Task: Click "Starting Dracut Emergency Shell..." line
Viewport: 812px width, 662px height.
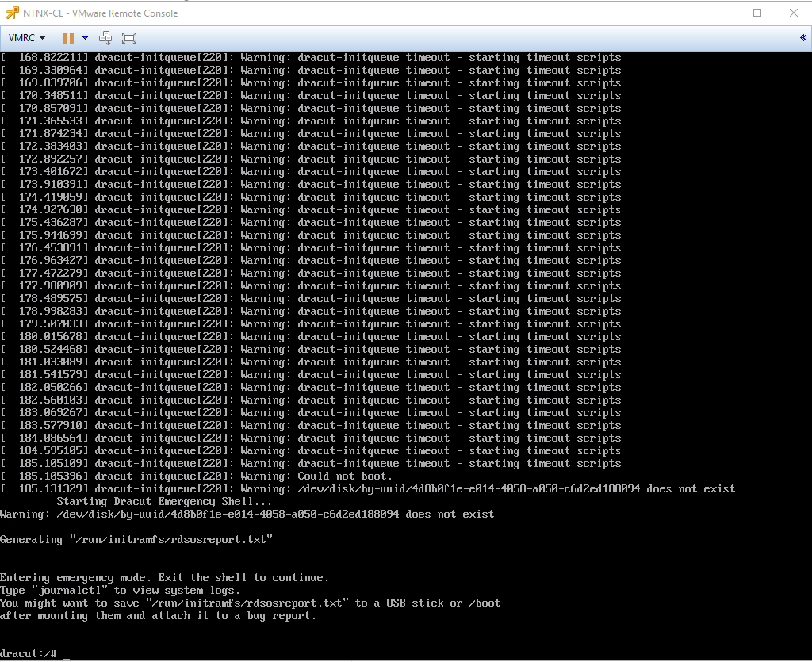Action: (x=164, y=502)
